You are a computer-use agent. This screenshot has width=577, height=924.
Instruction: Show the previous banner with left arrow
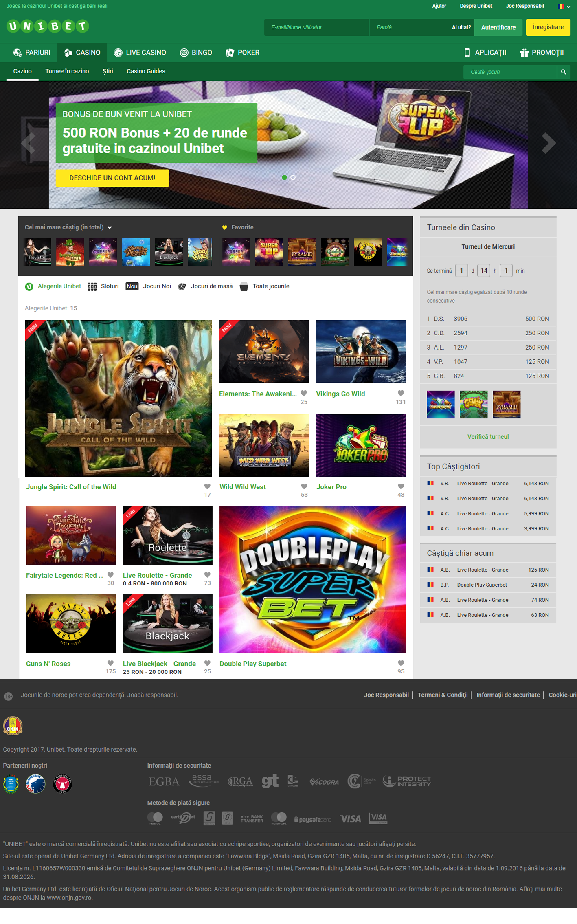click(x=28, y=143)
